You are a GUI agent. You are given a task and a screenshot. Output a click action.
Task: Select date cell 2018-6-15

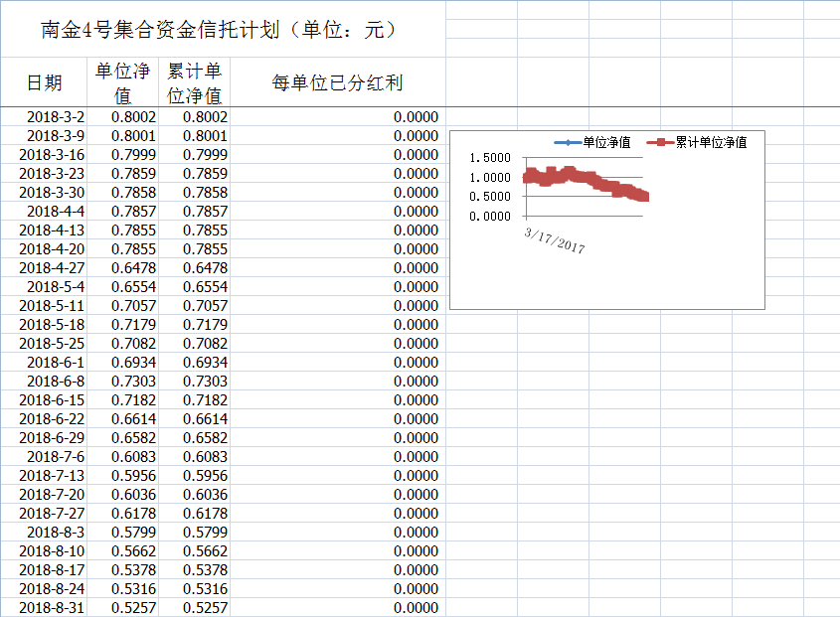coord(44,400)
